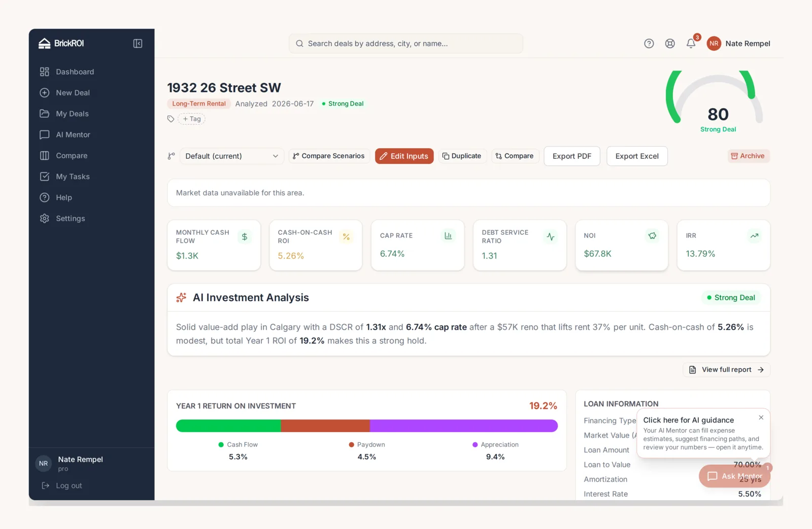This screenshot has height=529, width=812.
Task: Open Nate Rempel profile menu in header
Action: 738,44
